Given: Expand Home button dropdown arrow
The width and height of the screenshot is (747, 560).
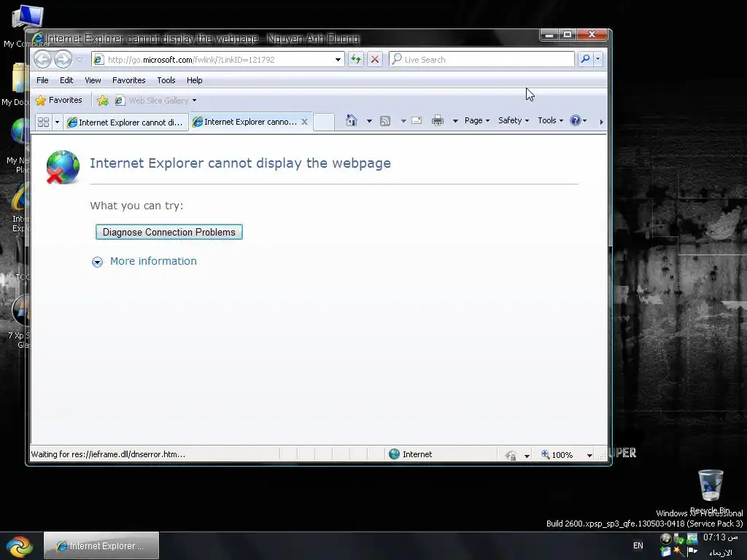Looking at the screenshot, I should coord(369,121).
